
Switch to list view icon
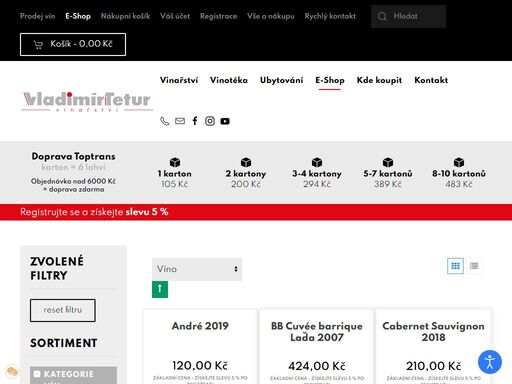(474, 266)
